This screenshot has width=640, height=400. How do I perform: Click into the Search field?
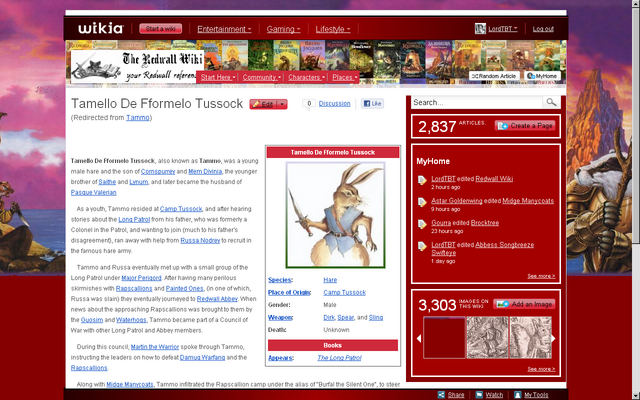coord(477,102)
